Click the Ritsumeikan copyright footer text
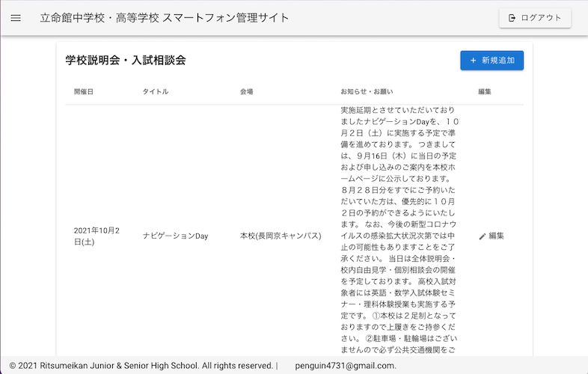The width and height of the screenshot is (588, 374). [x=141, y=366]
